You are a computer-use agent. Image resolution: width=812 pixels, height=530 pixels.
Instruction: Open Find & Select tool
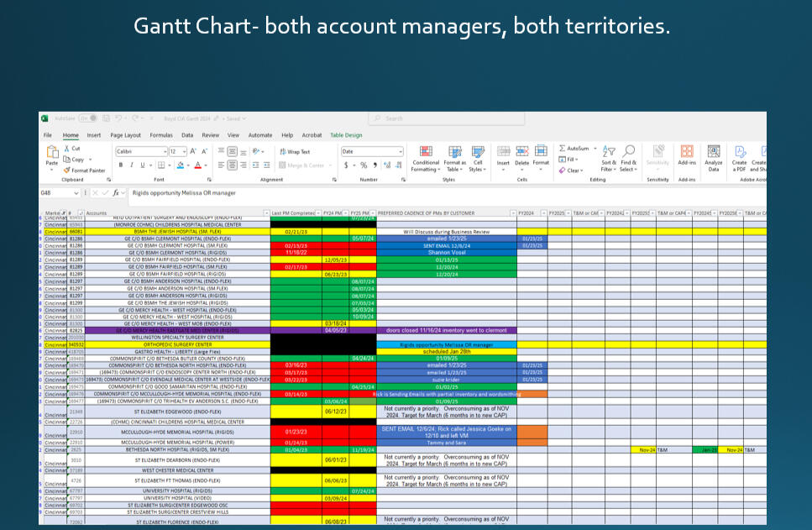click(x=628, y=151)
